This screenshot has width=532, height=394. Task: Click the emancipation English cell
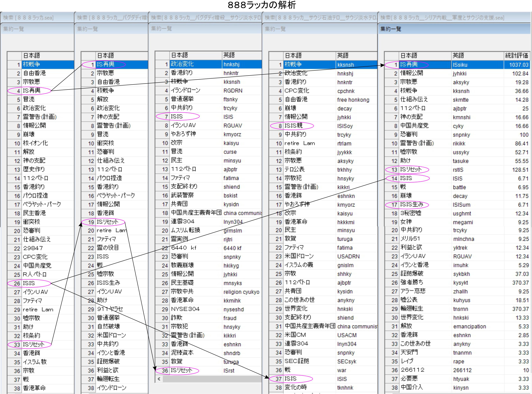click(x=469, y=326)
